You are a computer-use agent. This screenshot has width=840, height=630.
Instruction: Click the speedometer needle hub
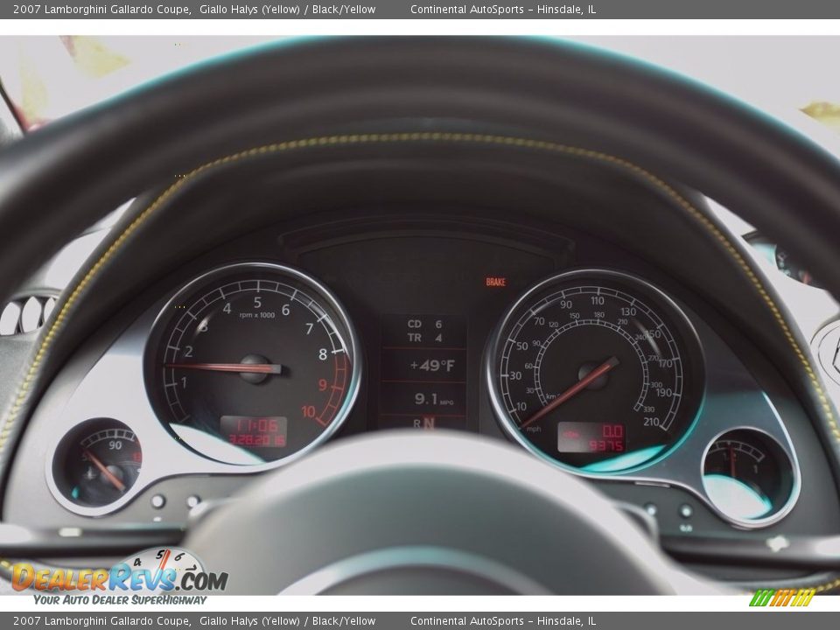coord(593,375)
